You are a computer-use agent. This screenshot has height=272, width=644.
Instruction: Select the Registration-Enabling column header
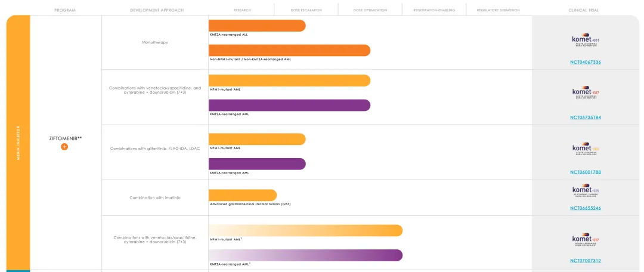[434, 10]
